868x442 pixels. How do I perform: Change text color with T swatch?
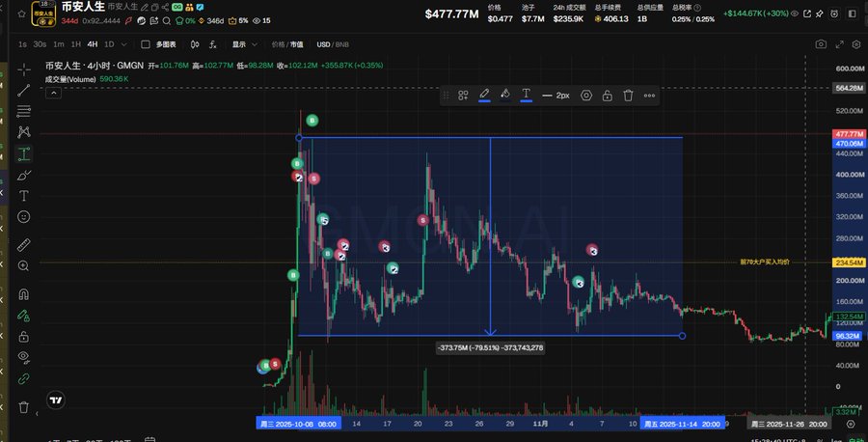(x=526, y=96)
